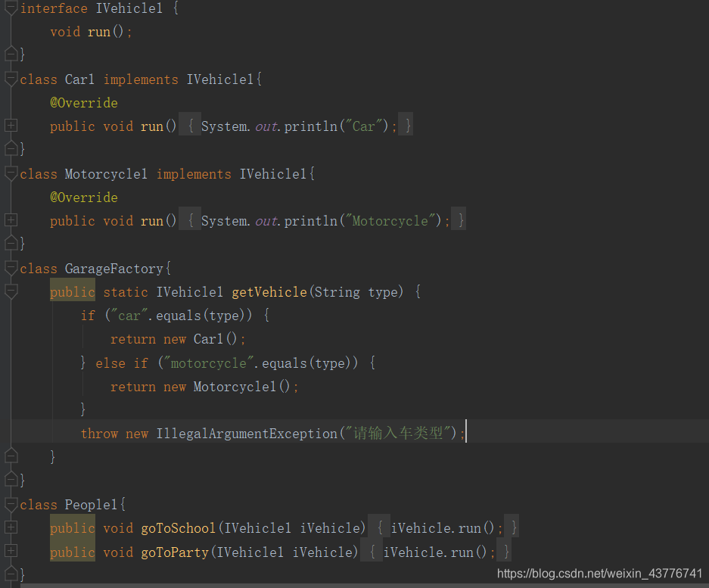
Task: Click "return new Motorcycle1();" statement
Action: [204, 387]
